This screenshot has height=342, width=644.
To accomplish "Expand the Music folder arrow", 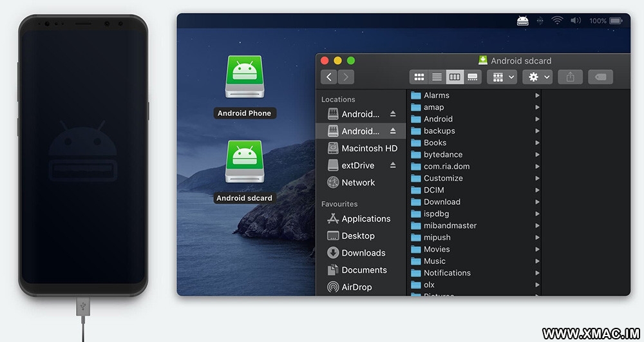I will coord(537,261).
